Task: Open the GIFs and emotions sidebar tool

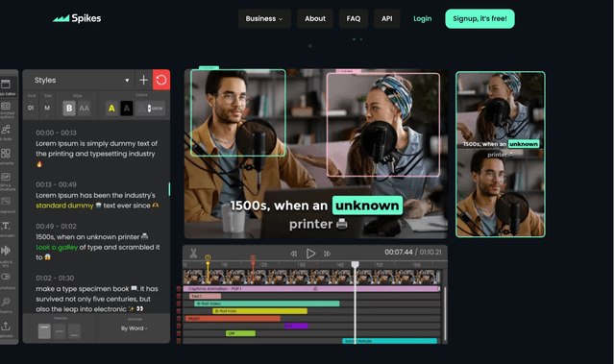Action: point(7,182)
